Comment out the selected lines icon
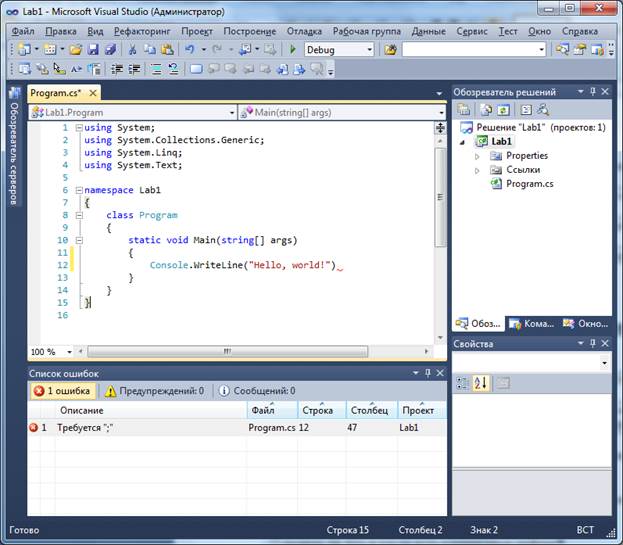The image size is (623, 545). click(x=156, y=69)
